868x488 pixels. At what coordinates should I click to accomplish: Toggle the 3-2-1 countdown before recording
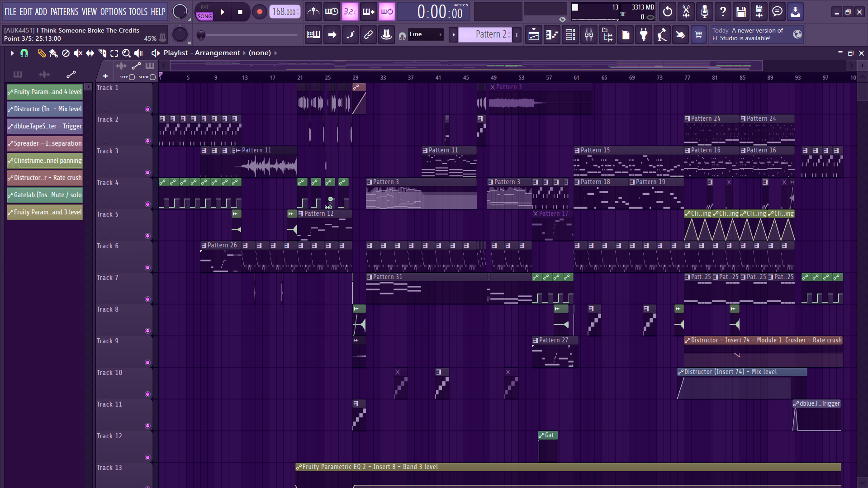coord(350,12)
